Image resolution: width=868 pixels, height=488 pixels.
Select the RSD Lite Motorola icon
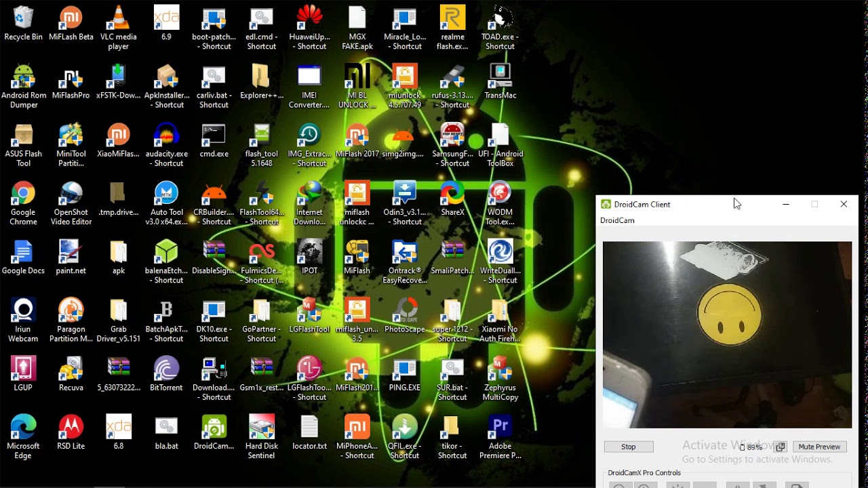(71, 432)
